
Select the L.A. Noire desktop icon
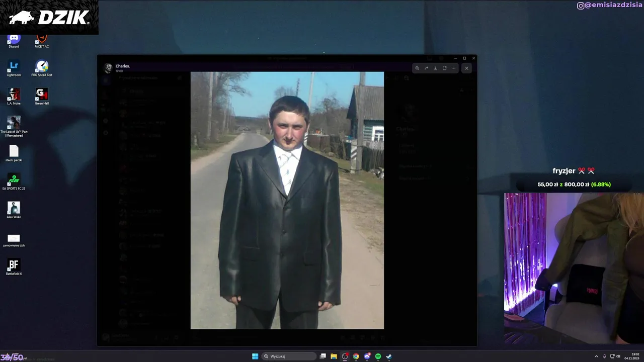point(14,97)
